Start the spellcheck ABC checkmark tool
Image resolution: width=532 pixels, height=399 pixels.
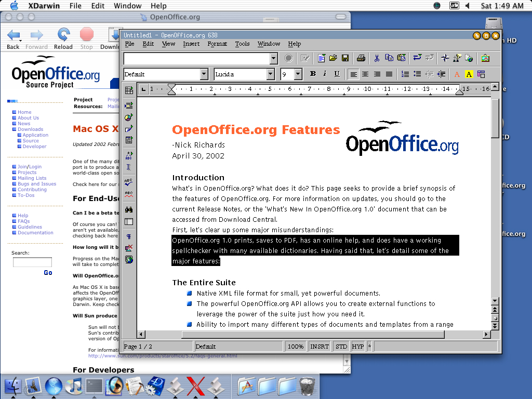click(129, 182)
